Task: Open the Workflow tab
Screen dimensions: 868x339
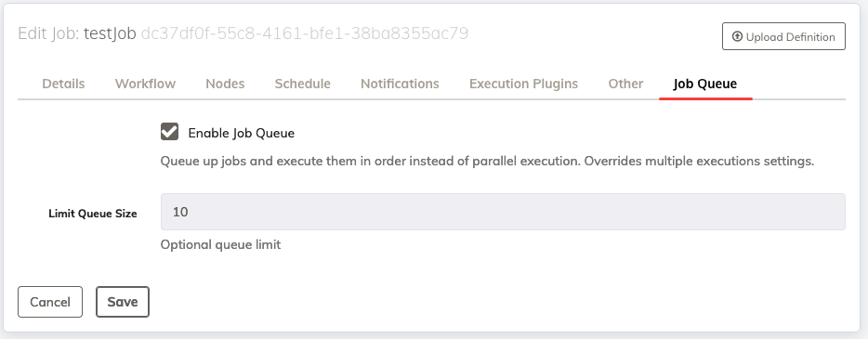Action: point(145,84)
